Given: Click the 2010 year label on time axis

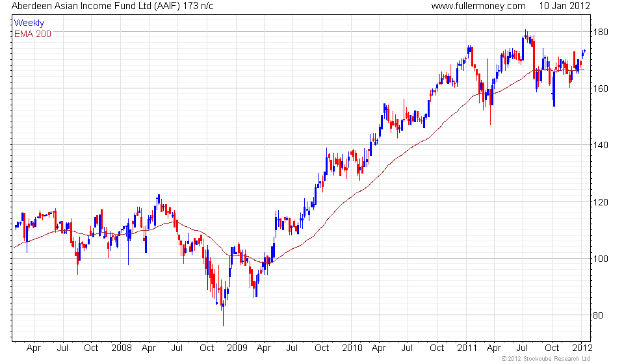Looking at the screenshot, I should point(352,348).
